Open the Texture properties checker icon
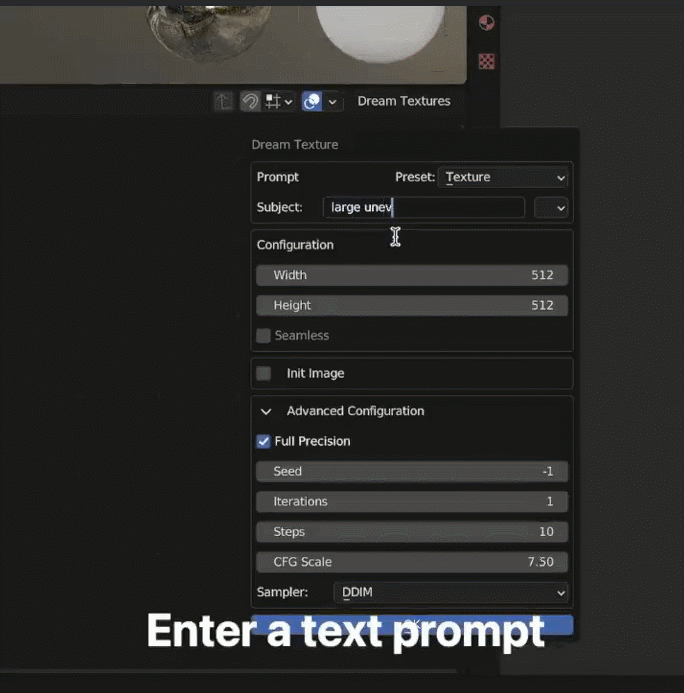 coord(486,61)
